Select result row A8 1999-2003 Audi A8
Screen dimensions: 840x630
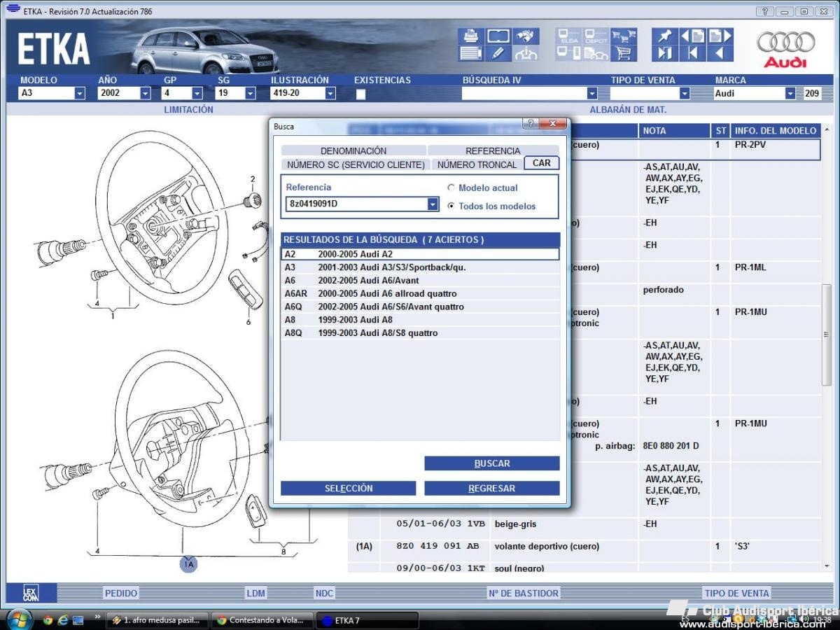(420, 320)
